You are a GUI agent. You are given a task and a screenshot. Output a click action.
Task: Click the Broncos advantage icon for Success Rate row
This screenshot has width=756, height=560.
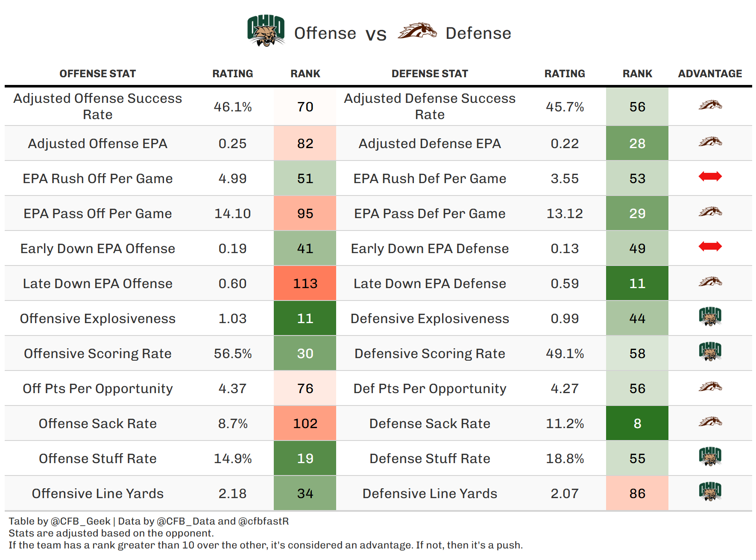point(710,105)
